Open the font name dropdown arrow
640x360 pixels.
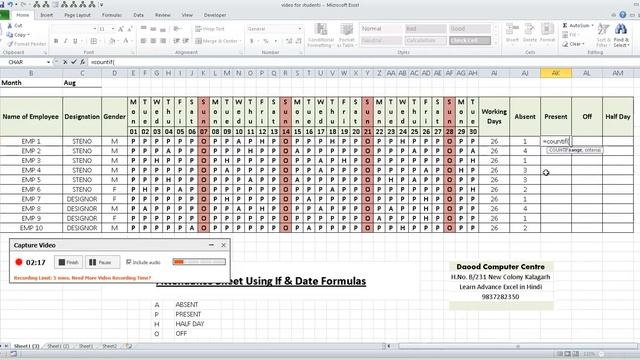95,29
